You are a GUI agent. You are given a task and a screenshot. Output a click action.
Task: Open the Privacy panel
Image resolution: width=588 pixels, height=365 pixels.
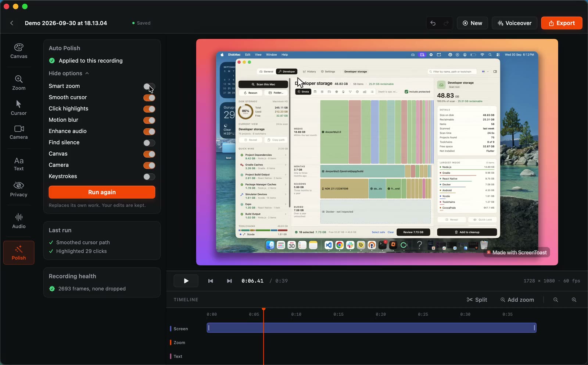(x=19, y=189)
